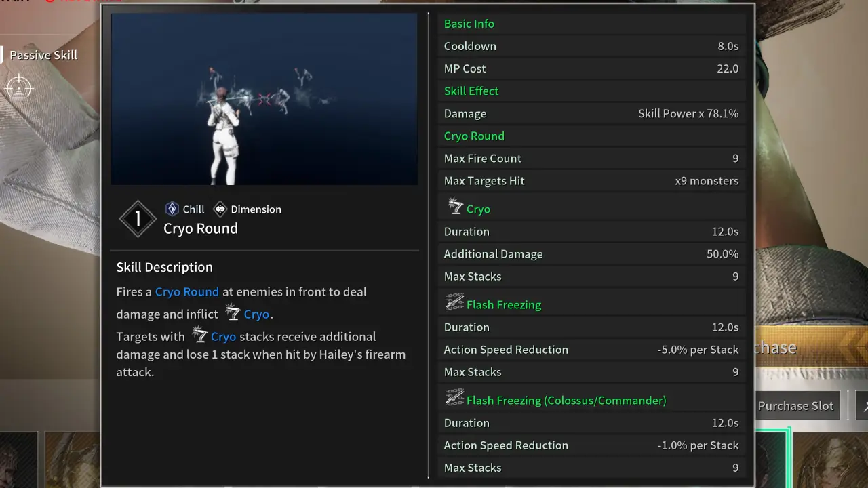Select the Chill element icon

pos(172,209)
